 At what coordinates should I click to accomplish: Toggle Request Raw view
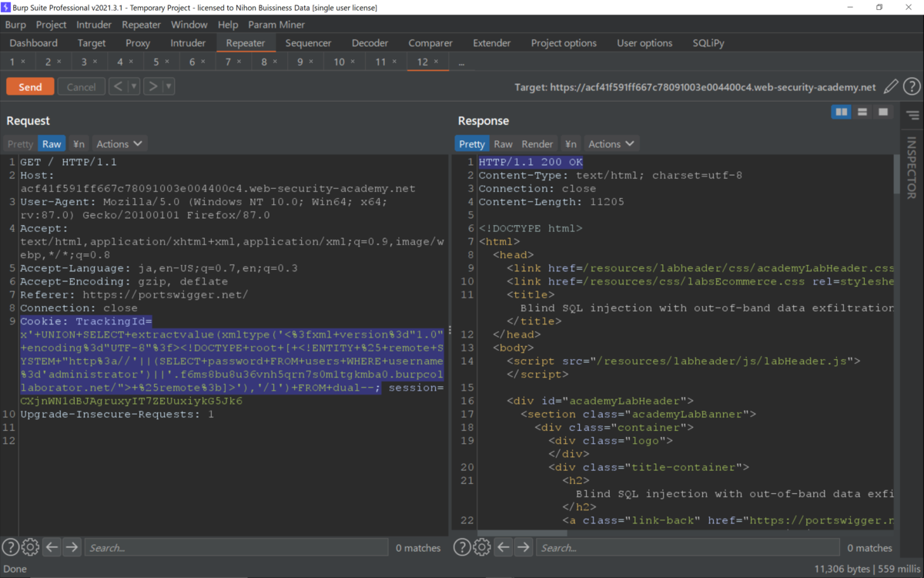pos(52,144)
